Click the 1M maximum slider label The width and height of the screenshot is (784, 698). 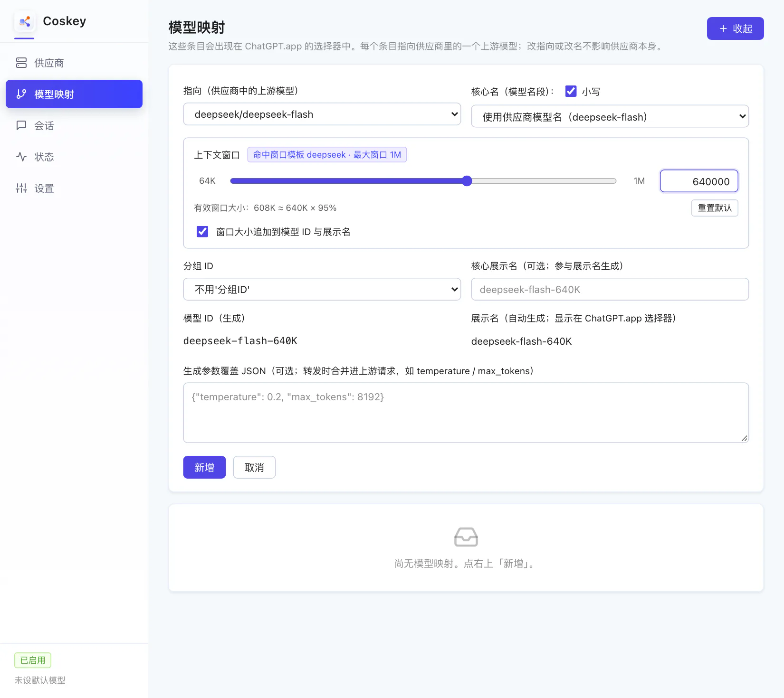[x=639, y=181]
